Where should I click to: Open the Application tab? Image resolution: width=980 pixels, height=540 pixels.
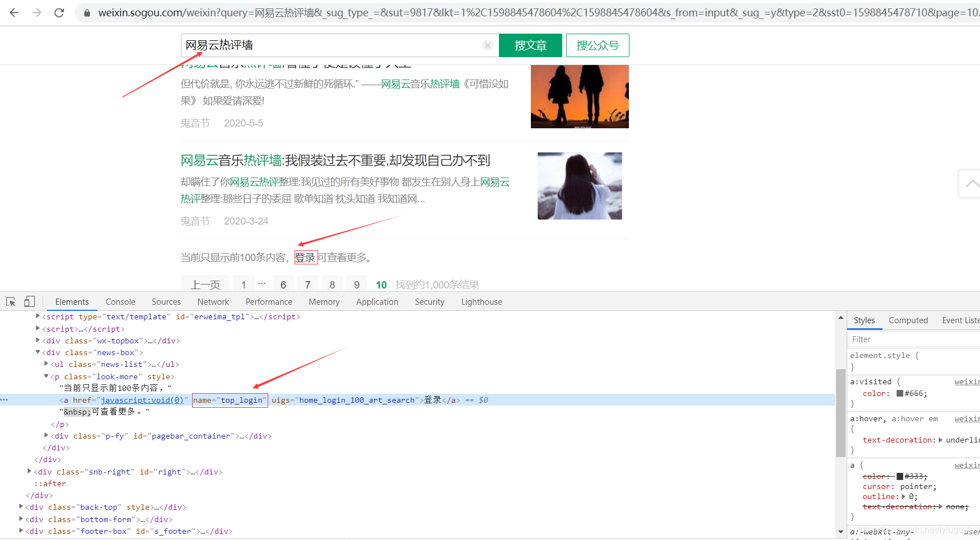(377, 302)
